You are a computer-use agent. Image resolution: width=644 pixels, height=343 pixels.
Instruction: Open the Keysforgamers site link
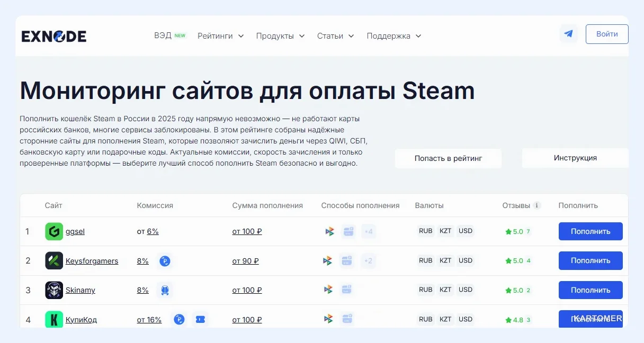[92, 261]
